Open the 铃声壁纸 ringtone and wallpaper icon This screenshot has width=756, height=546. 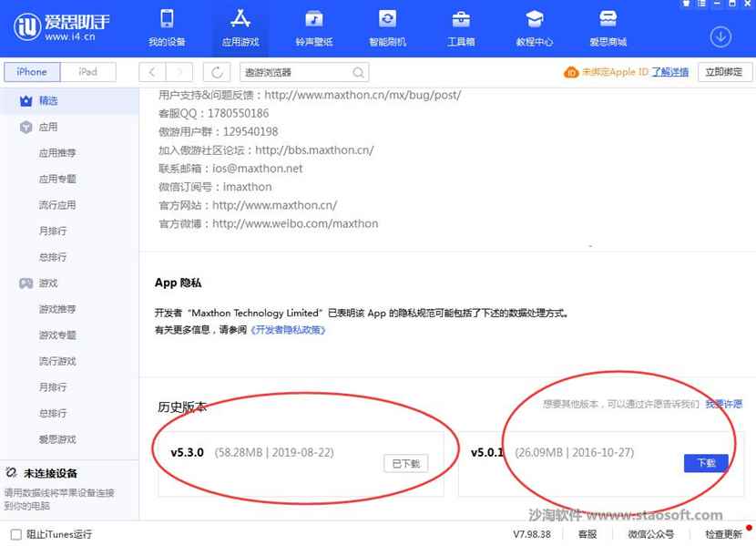[314, 19]
